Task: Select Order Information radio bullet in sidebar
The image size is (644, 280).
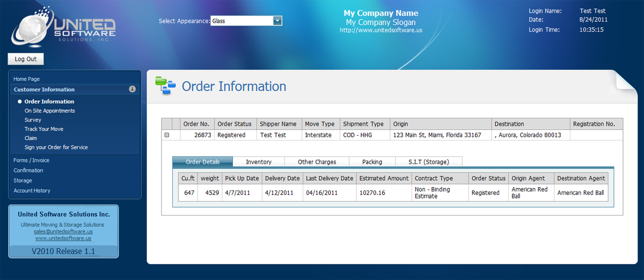Action: tap(20, 101)
